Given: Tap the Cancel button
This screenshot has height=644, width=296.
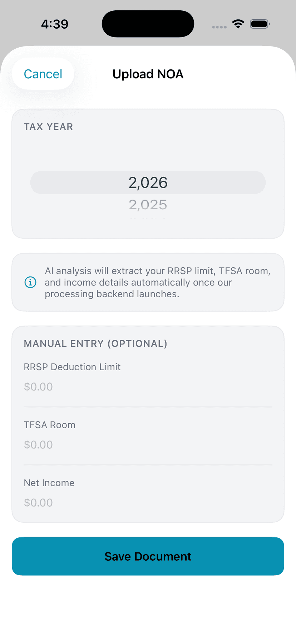Looking at the screenshot, I should 43,74.
